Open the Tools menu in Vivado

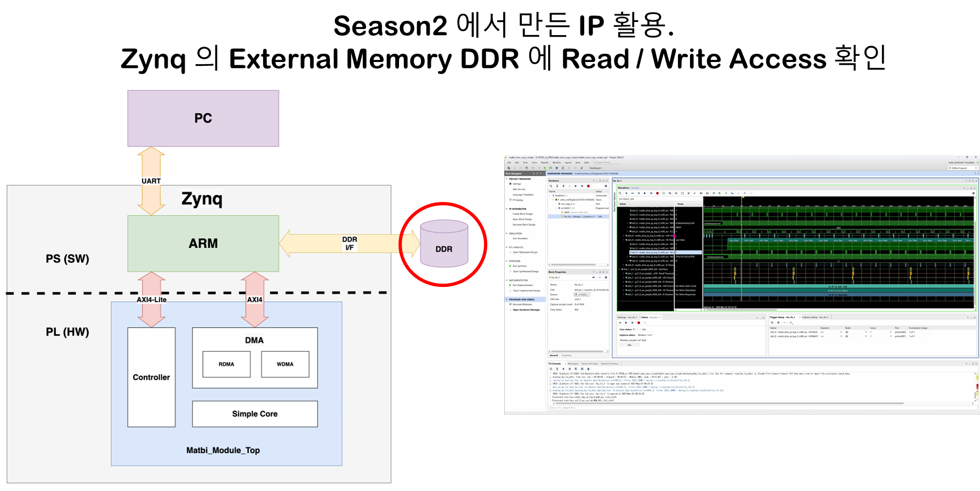tap(534, 162)
